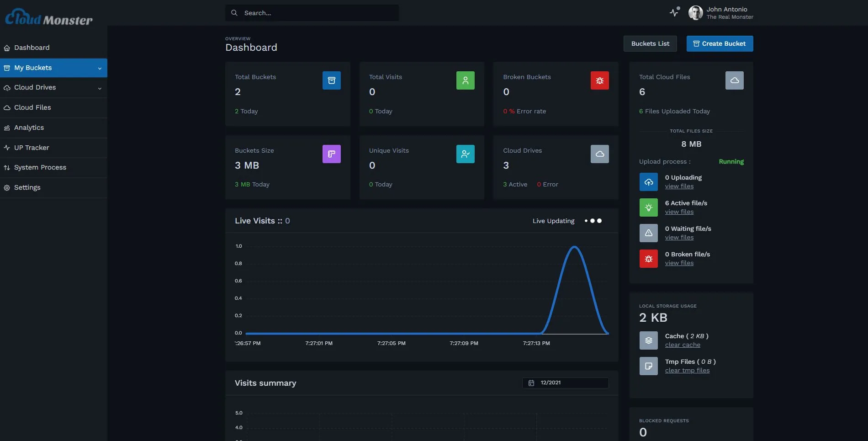Expand the Cloud Drives sidebar chevron
868x441 pixels.
100,88
